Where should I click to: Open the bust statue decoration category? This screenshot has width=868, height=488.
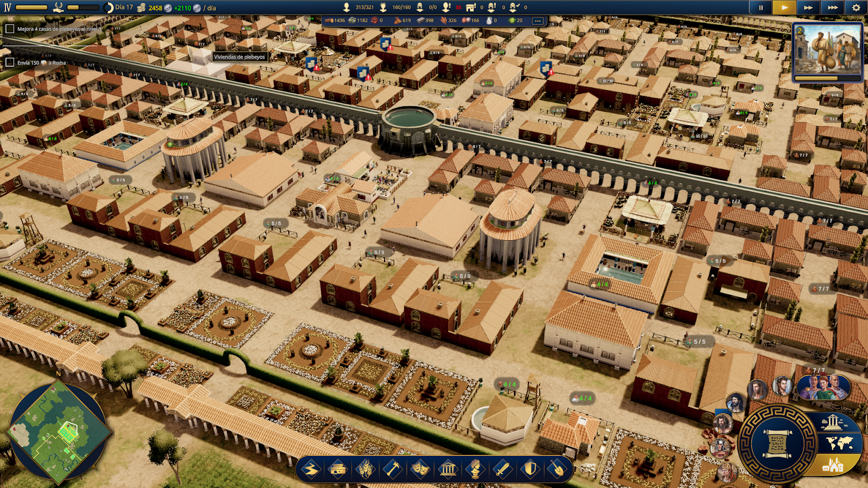[475, 469]
